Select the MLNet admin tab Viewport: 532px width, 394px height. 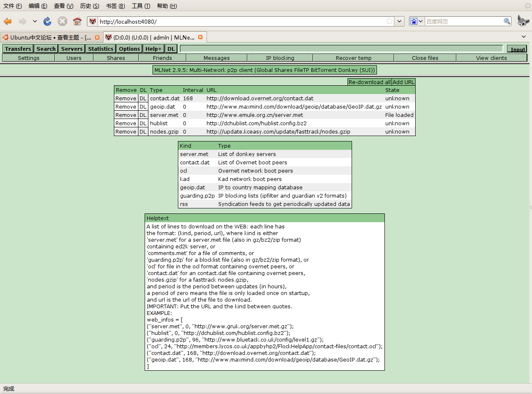tap(155, 37)
